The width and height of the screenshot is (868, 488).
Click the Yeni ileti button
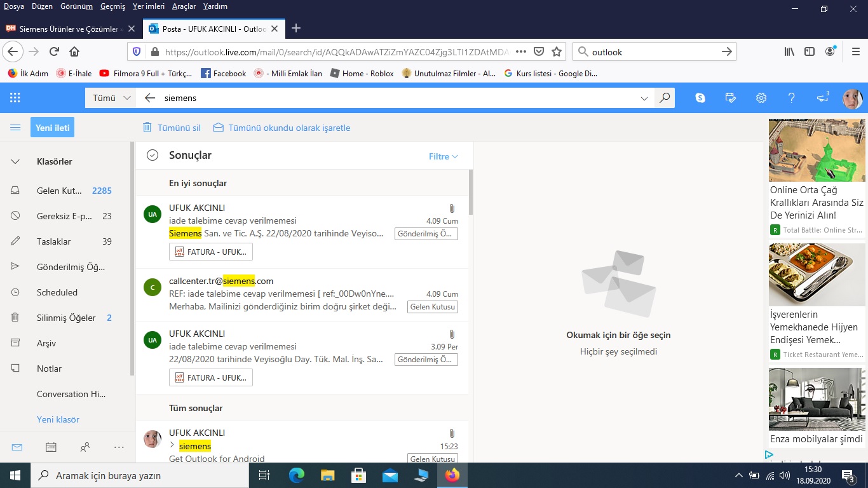52,128
